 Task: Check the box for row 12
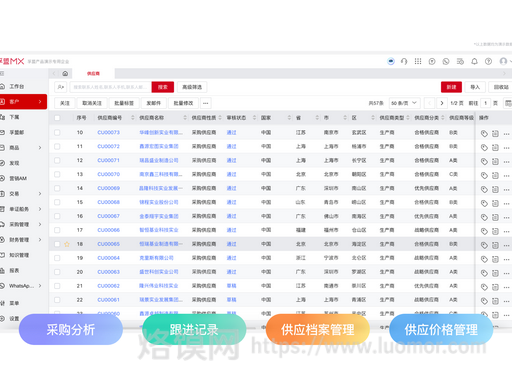57,160
